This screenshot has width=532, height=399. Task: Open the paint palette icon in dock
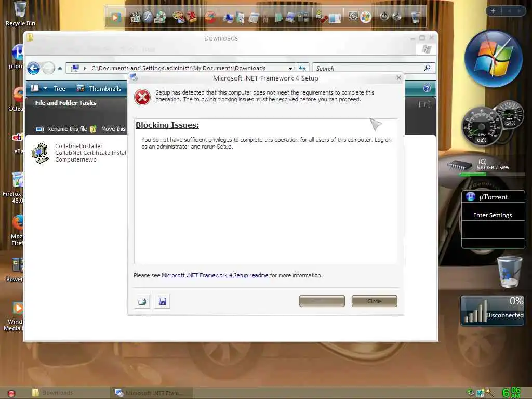pos(179,17)
